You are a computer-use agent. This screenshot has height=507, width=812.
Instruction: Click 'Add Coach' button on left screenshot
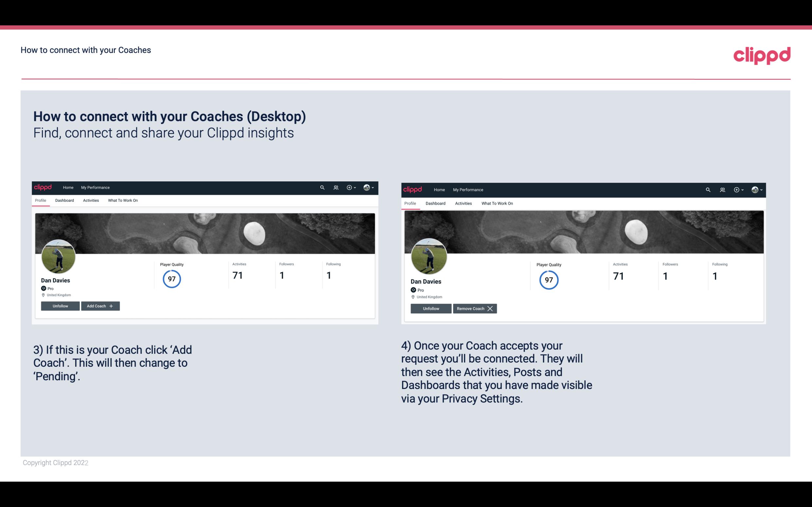pyautogui.click(x=99, y=306)
